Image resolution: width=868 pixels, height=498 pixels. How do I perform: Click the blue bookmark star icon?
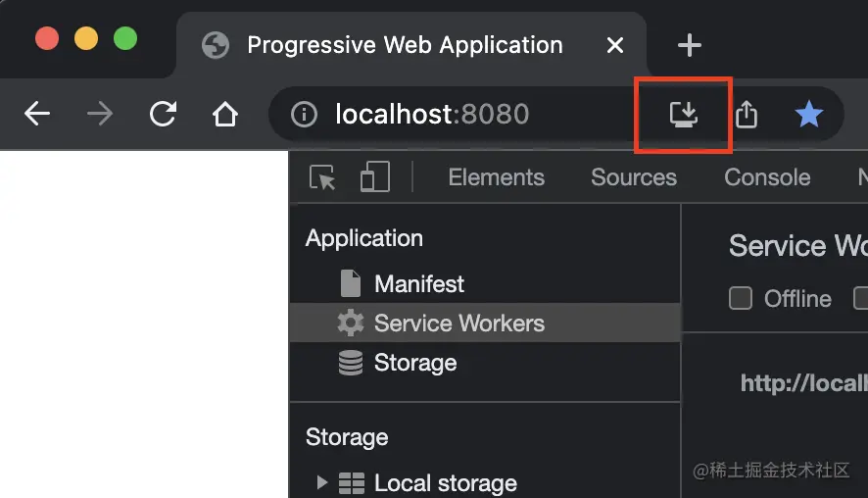coord(808,115)
